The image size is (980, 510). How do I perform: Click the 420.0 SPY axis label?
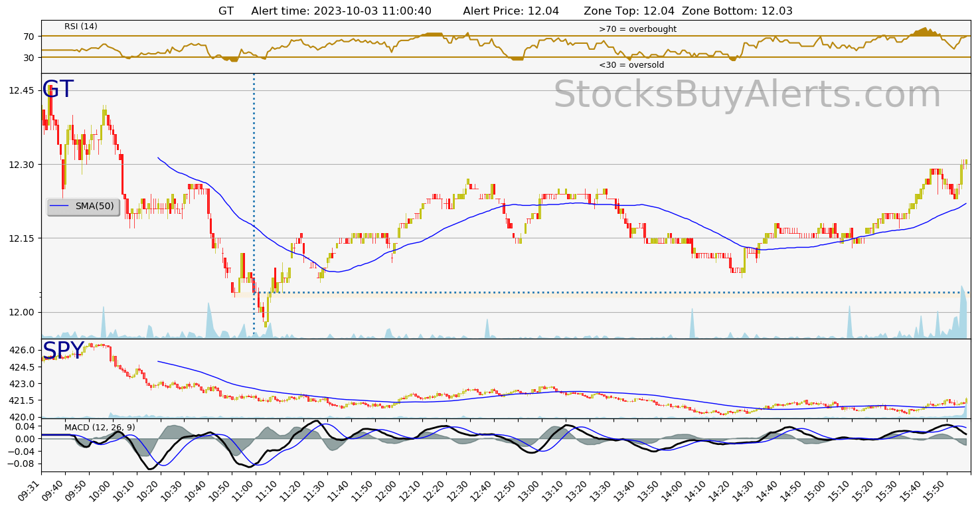tap(21, 417)
